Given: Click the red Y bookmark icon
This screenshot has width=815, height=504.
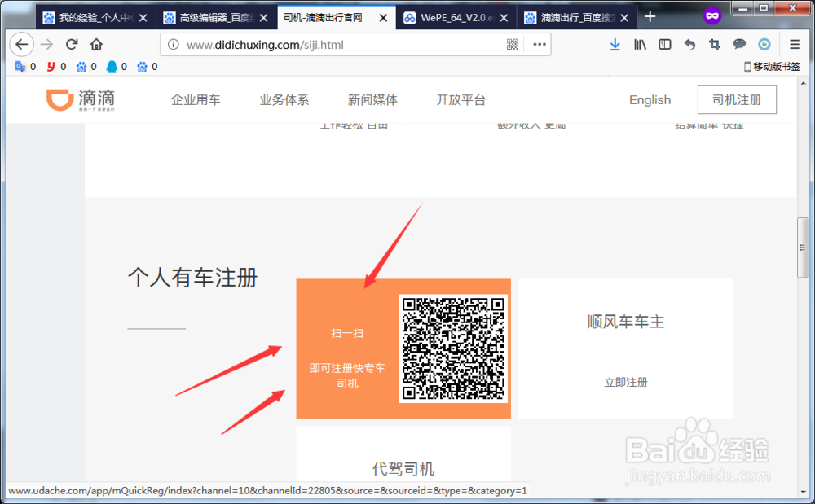Looking at the screenshot, I should pyautogui.click(x=51, y=67).
